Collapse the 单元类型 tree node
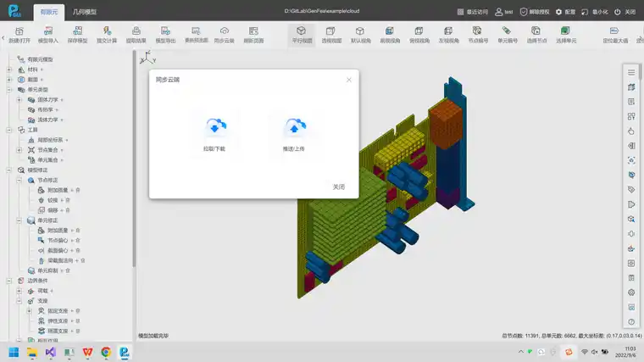Image resolution: width=644 pixels, height=362 pixels. [9, 89]
